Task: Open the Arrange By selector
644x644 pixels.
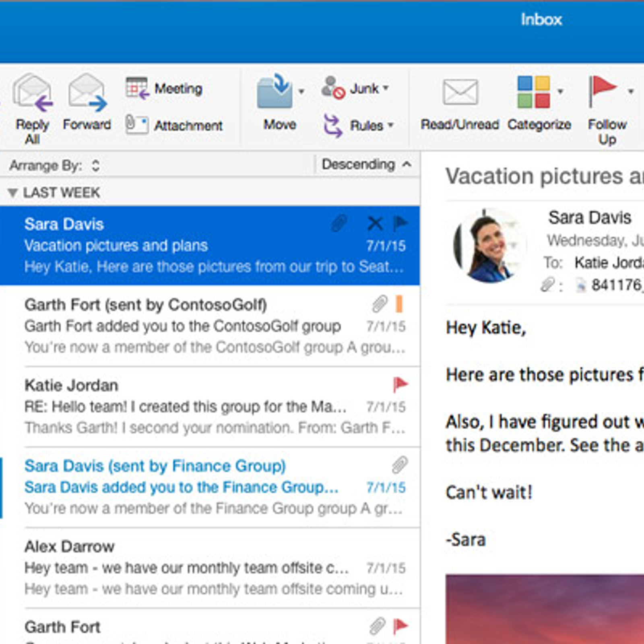Action: [x=55, y=165]
